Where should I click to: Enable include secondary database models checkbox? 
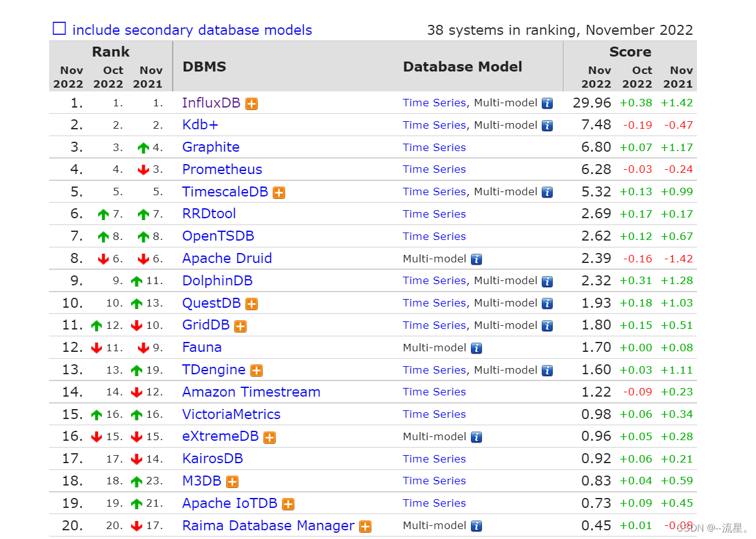pos(59,29)
